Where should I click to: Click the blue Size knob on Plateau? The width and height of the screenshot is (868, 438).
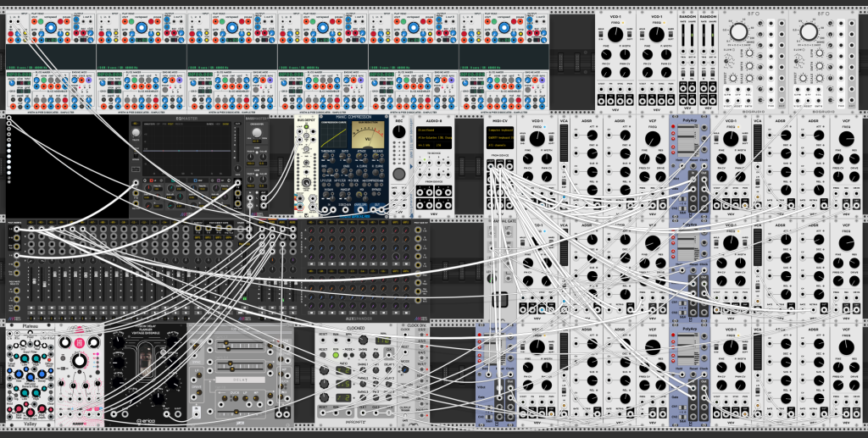click(19, 374)
